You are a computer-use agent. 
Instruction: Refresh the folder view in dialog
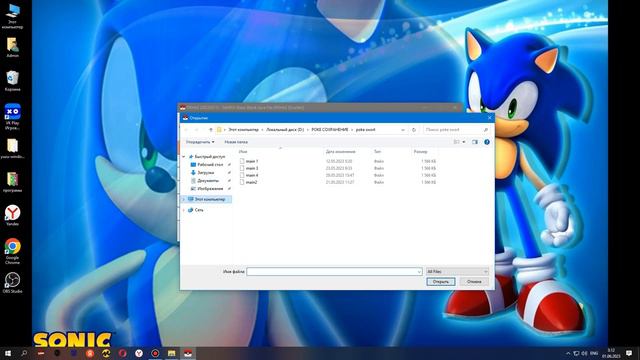click(414, 130)
